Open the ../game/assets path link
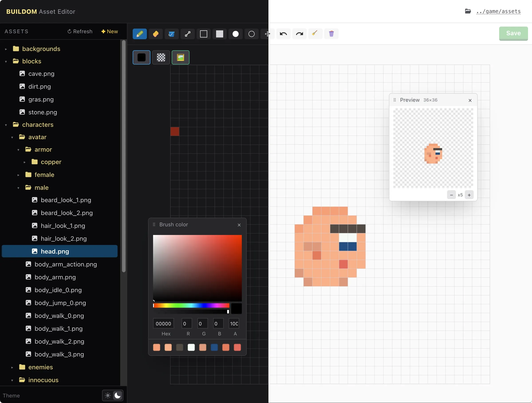The image size is (532, 403). (x=498, y=11)
